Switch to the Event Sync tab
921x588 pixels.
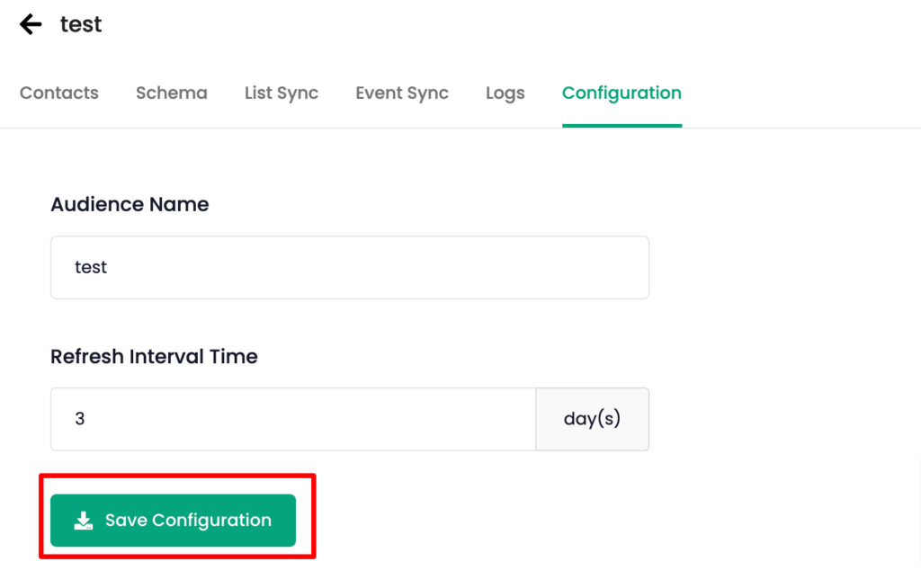click(x=402, y=93)
